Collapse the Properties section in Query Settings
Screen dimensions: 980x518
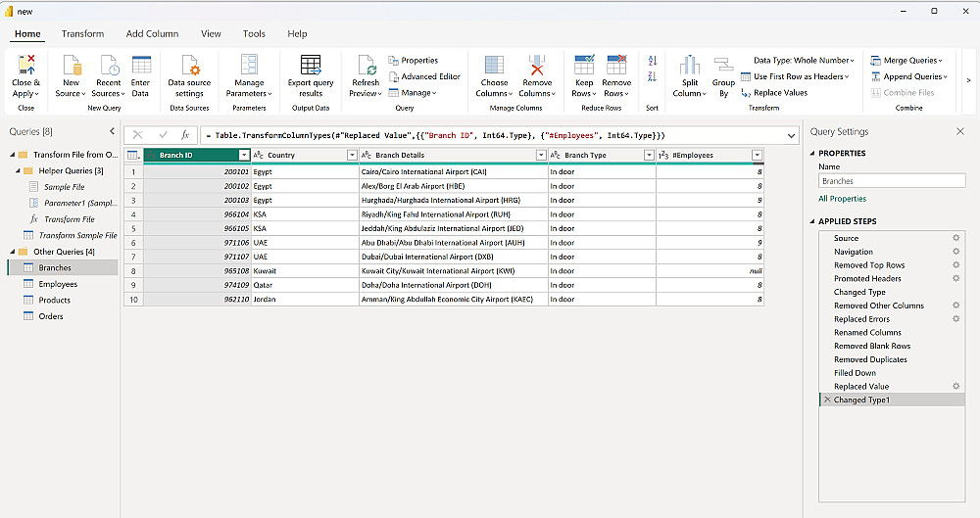point(812,154)
